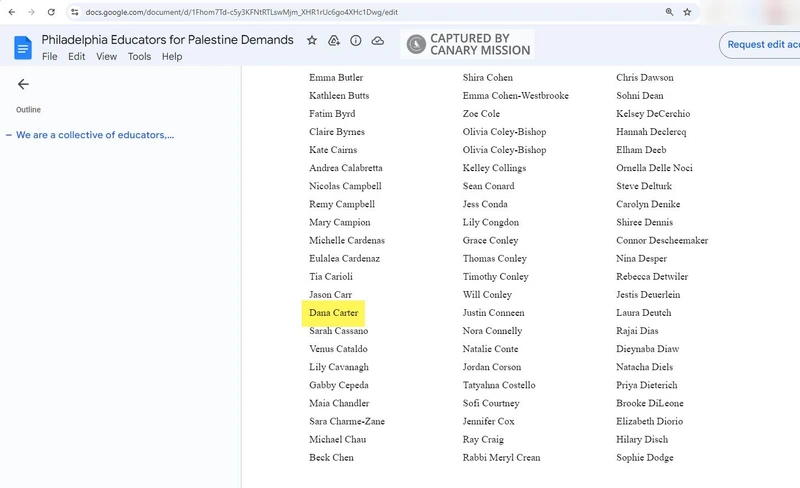
Task: Go forward in browser history
Action: click(x=30, y=12)
